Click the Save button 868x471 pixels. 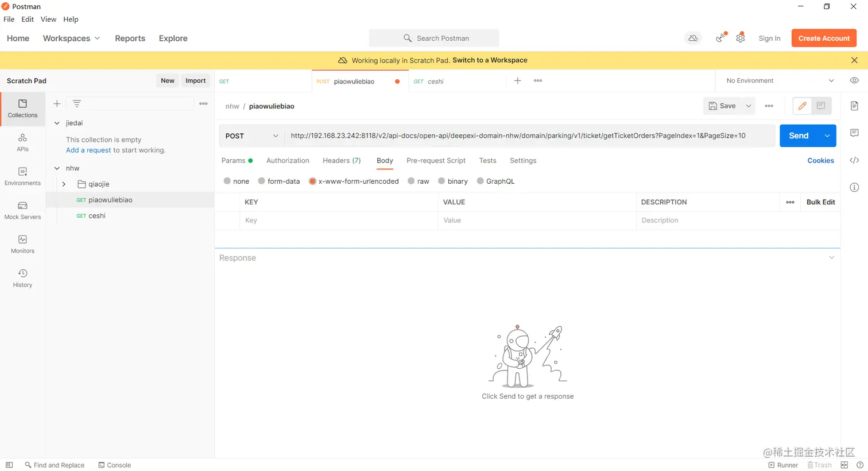click(x=722, y=106)
